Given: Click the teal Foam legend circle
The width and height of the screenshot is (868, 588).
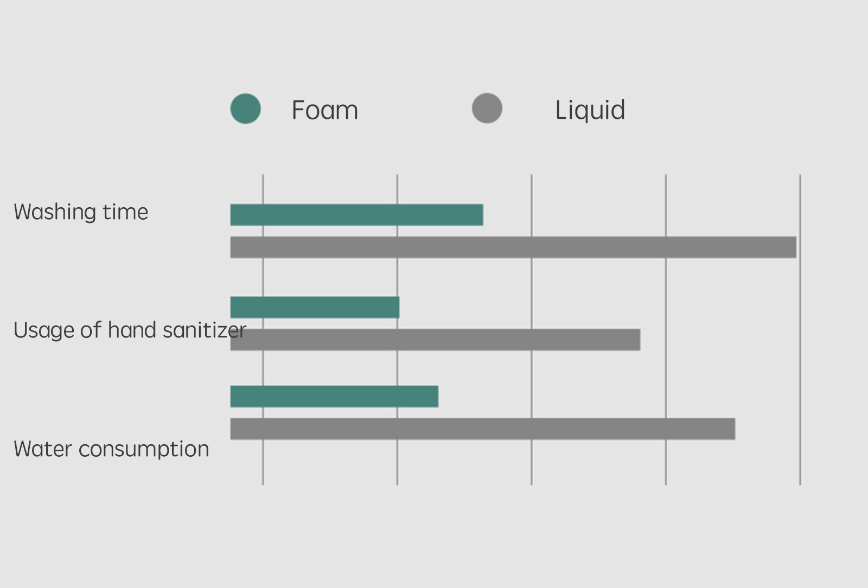Looking at the screenshot, I should click(245, 108).
